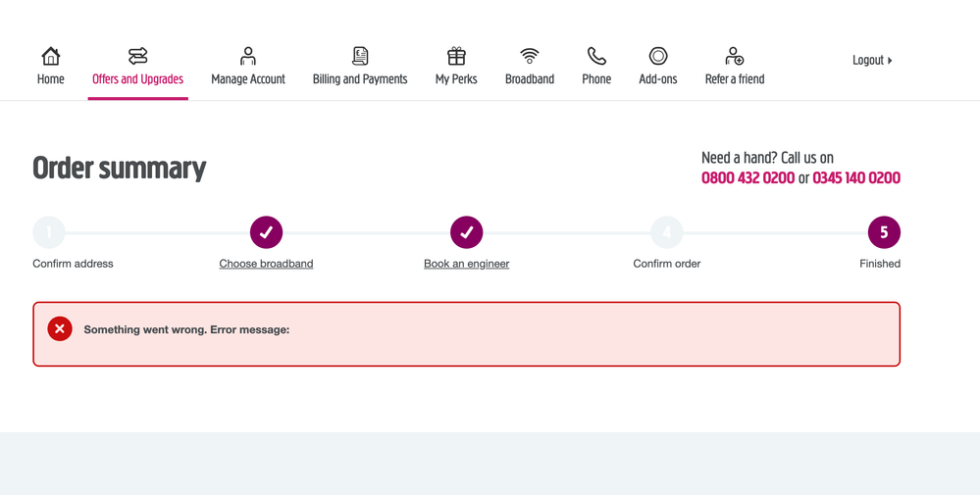
Task: Click the 0345 140 0200 number link
Action: (855, 178)
